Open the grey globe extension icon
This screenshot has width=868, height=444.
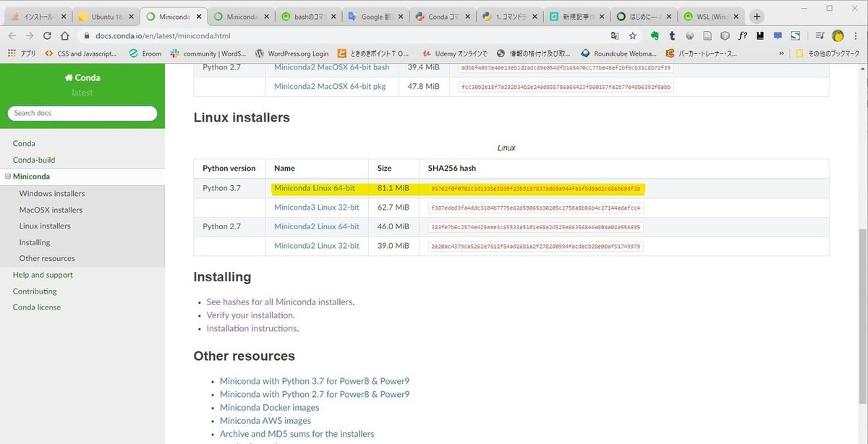[x=690, y=35]
